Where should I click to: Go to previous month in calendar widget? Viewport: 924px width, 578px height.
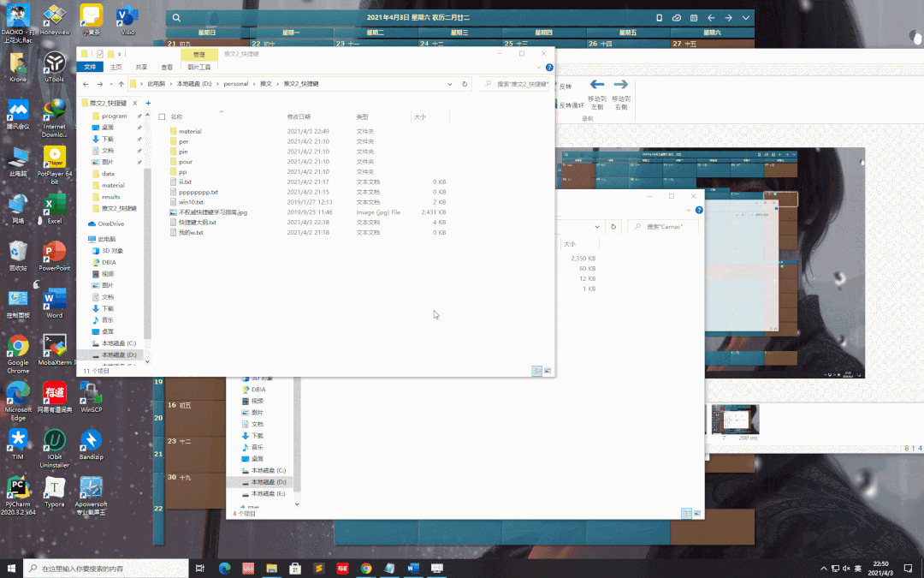(x=711, y=18)
